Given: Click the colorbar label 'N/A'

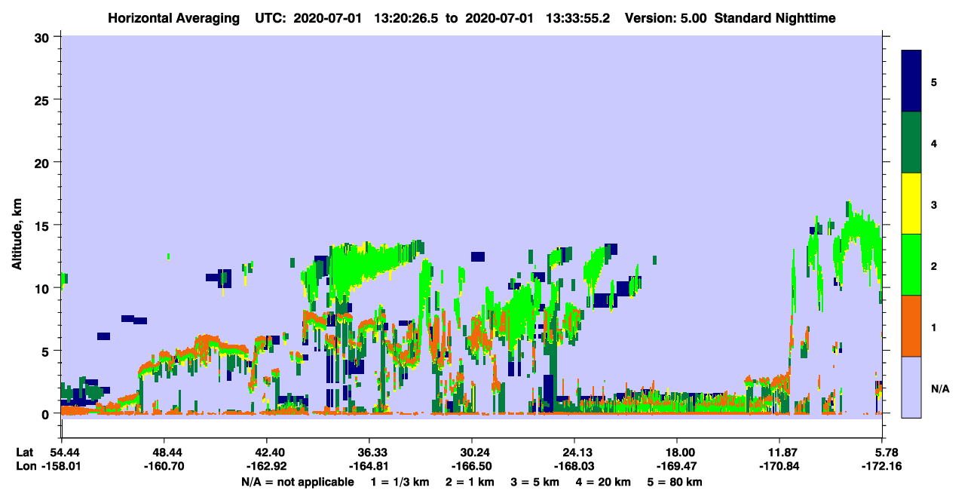Looking at the screenshot, I should pos(940,388).
